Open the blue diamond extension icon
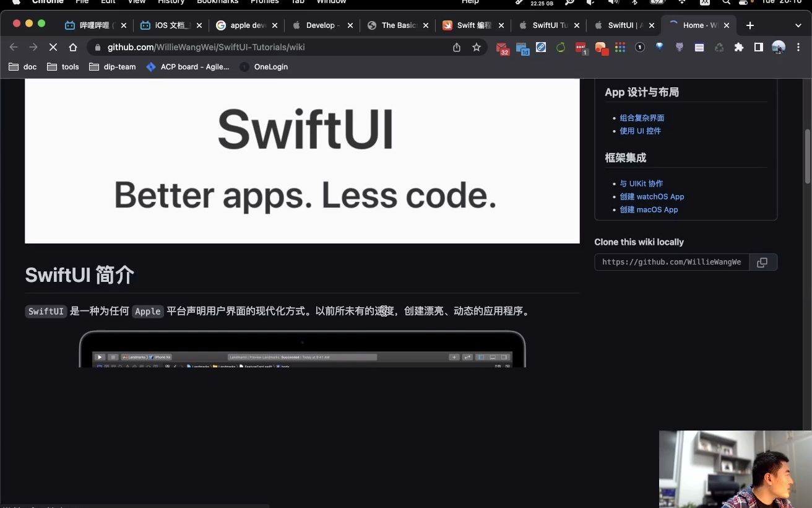The image size is (812, 508). point(660,46)
